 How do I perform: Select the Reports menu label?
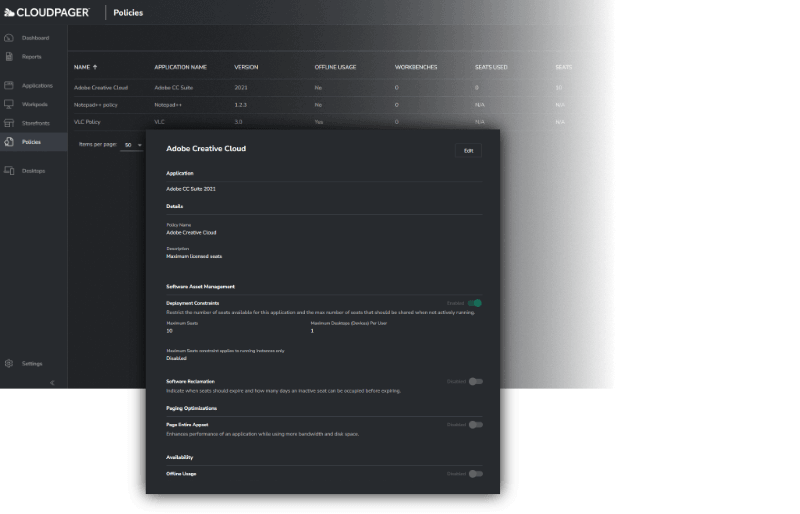[x=31, y=57]
